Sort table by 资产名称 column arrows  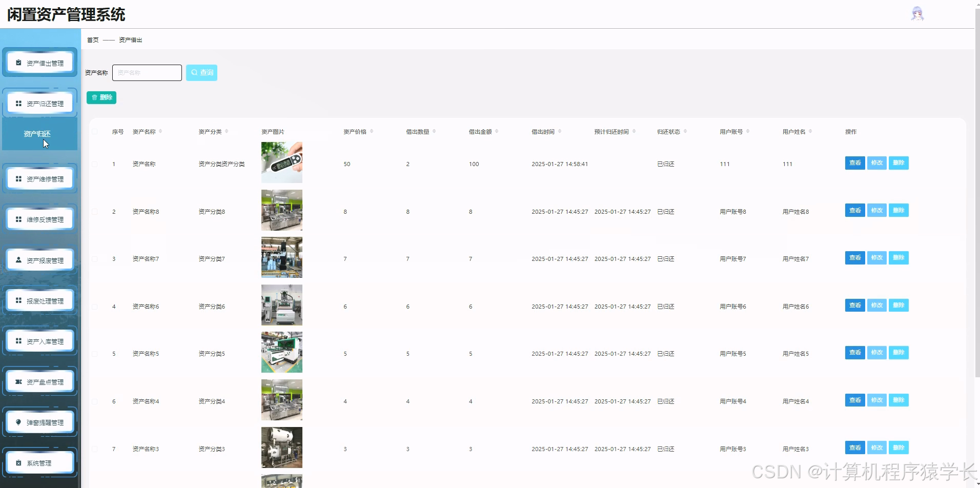coord(160,132)
